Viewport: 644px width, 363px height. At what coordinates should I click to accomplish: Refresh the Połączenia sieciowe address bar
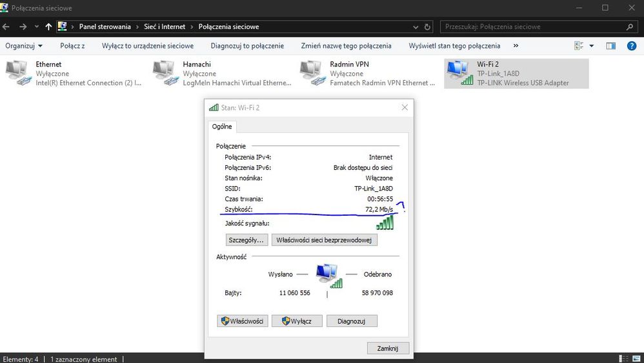coord(427,27)
